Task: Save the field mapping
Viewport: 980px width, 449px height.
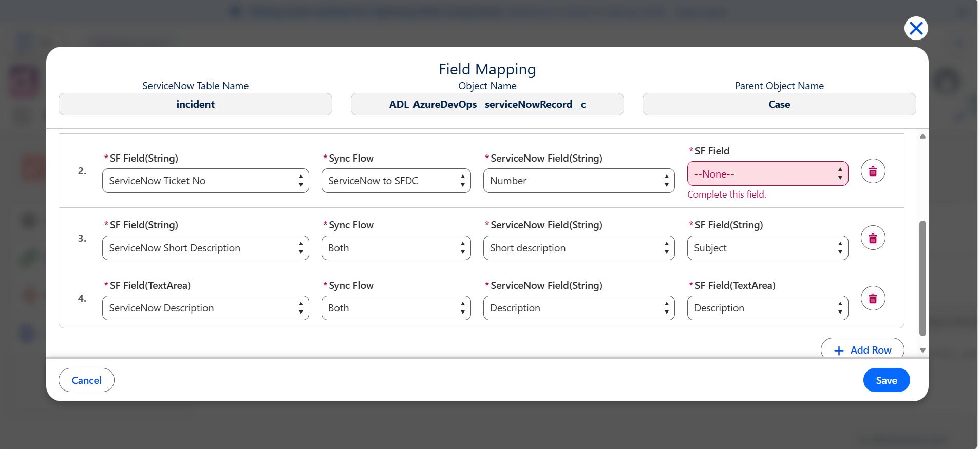Action: [x=887, y=380]
